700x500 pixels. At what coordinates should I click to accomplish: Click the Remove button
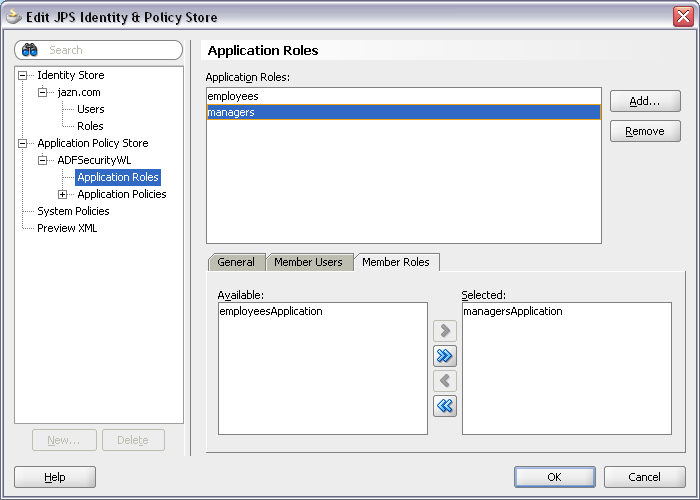click(x=645, y=131)
